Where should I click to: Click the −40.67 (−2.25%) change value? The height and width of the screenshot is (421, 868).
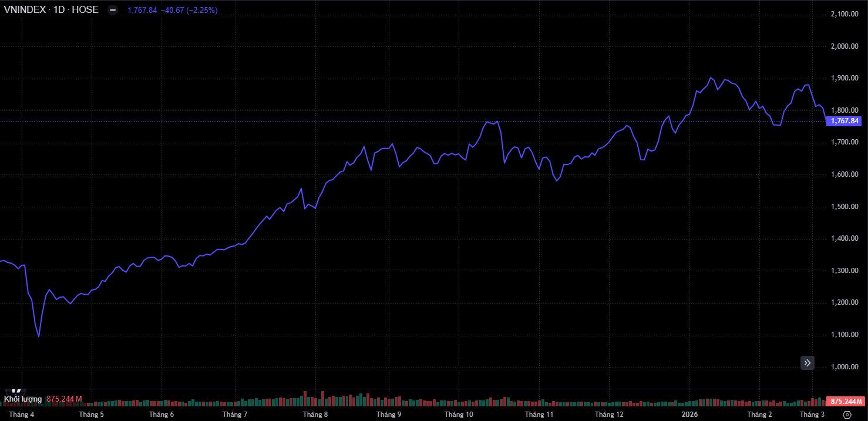point(188,10)
